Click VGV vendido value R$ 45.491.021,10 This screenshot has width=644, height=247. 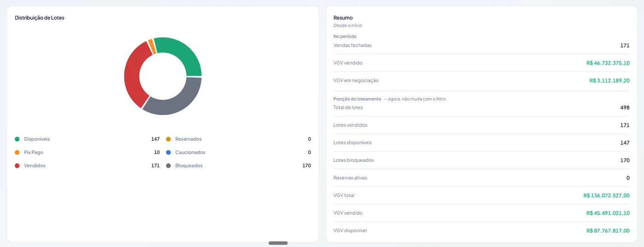point(608,213)
